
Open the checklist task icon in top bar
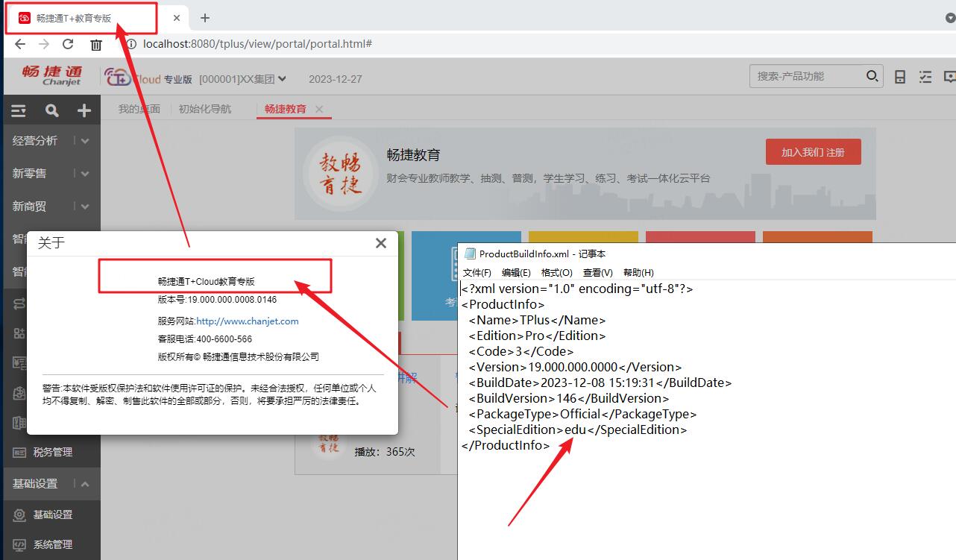pyautogui.click(x=925, y=76)
